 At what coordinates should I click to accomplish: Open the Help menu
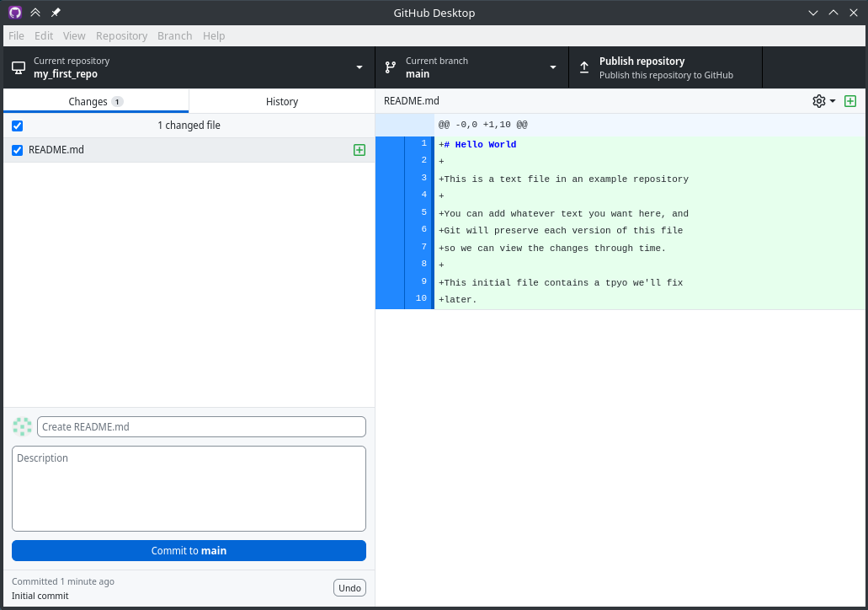coord(214,36)
